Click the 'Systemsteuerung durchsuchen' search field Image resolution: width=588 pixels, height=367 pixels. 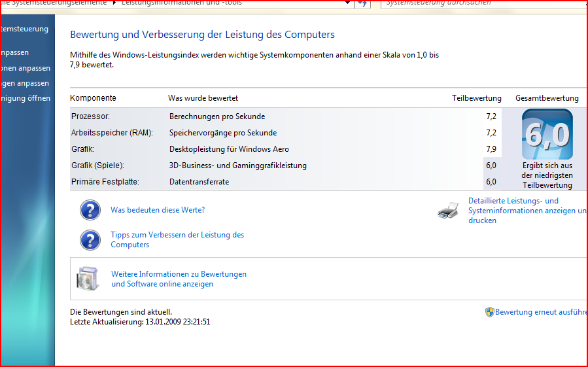coord(484,3)
